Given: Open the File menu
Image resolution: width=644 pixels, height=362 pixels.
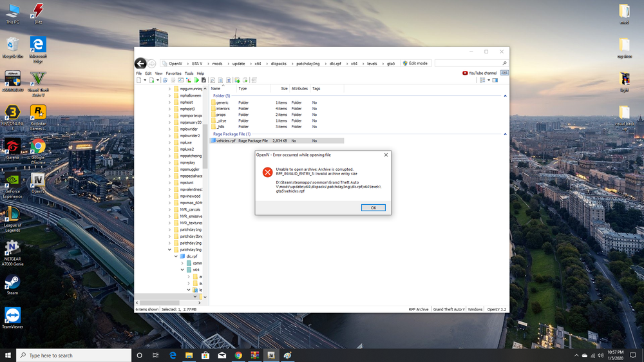Looking at the screenshot, I should click(x=138, y=73).
